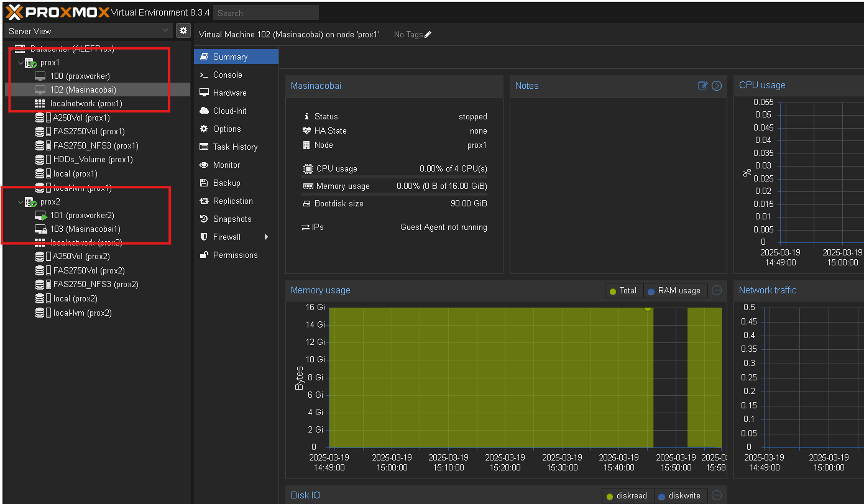The height and width of the screenshot is (504, 864).
Task: Open the Firewall tab
Action: coord(236,237)
